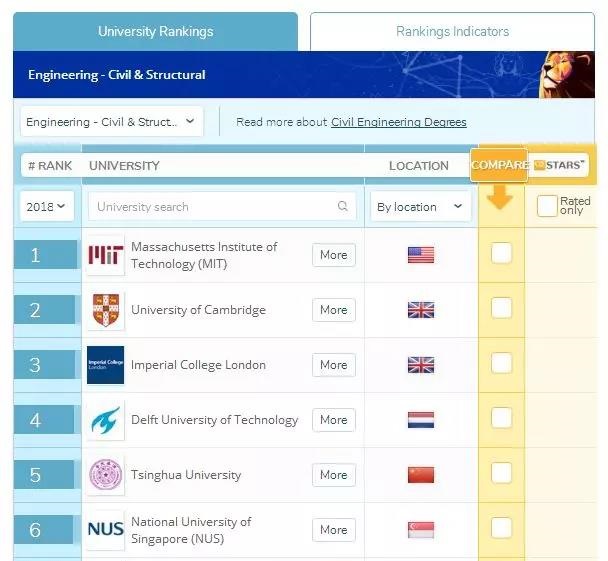The image size is (608, 561).
Task: Click the Tsinghua University seal logo
Action: pos(105,475)
